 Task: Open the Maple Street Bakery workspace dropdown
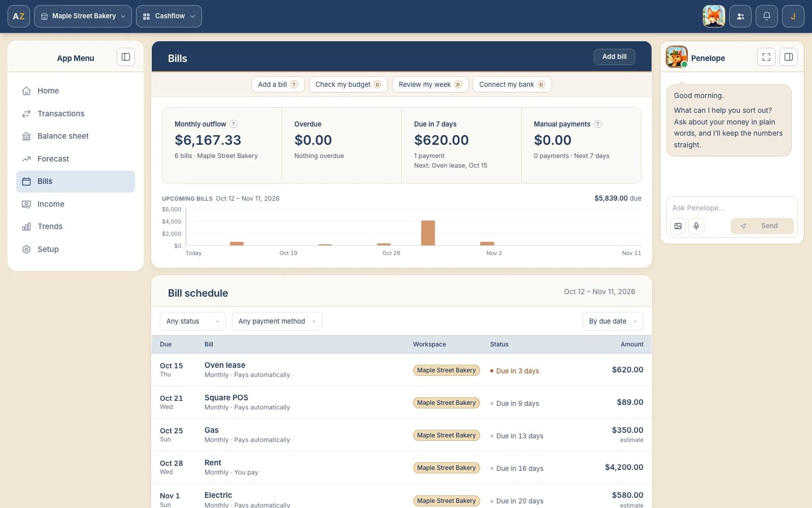click(83, 16)
